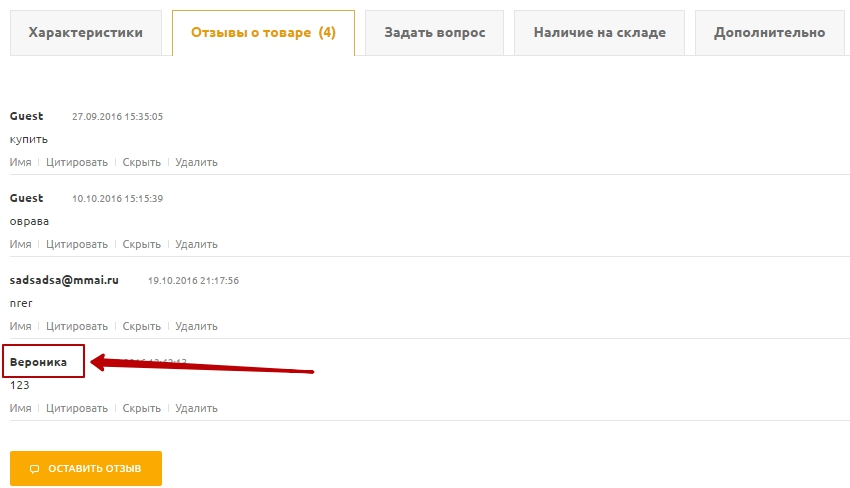Viewport: 850px width, 488px height.
Task: Open the Характеристики tab
Action: click(x=85, y=33)
